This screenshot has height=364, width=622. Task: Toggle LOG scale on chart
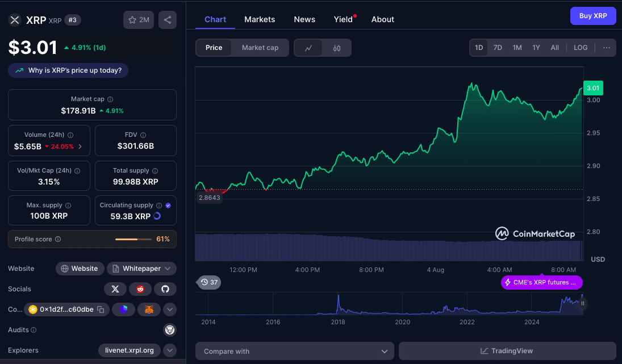coord(581,48)
